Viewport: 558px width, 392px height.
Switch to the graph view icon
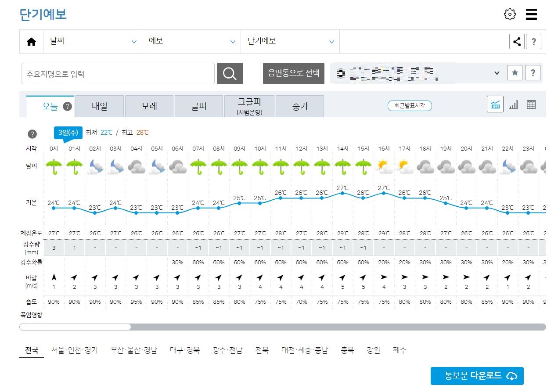(495, 105)
